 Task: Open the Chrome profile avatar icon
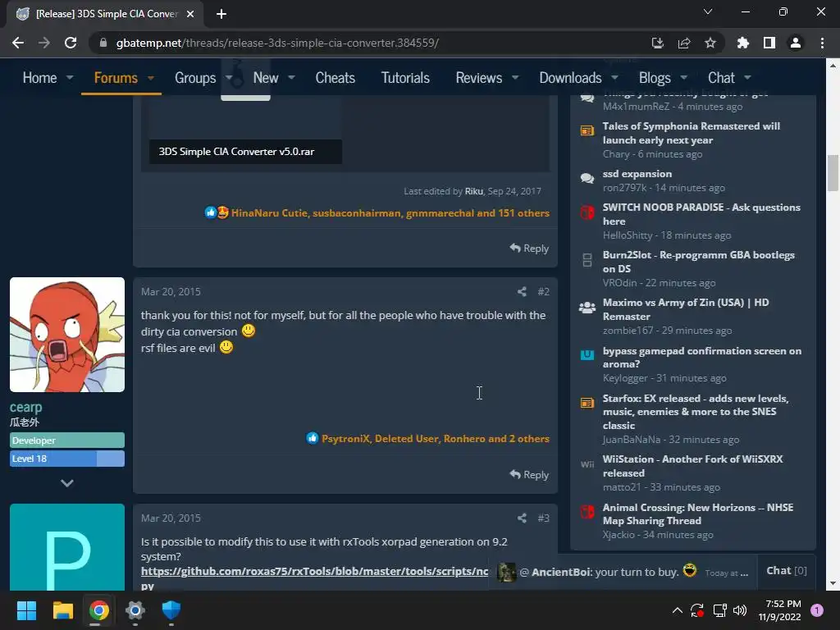[x=795, y=43]
